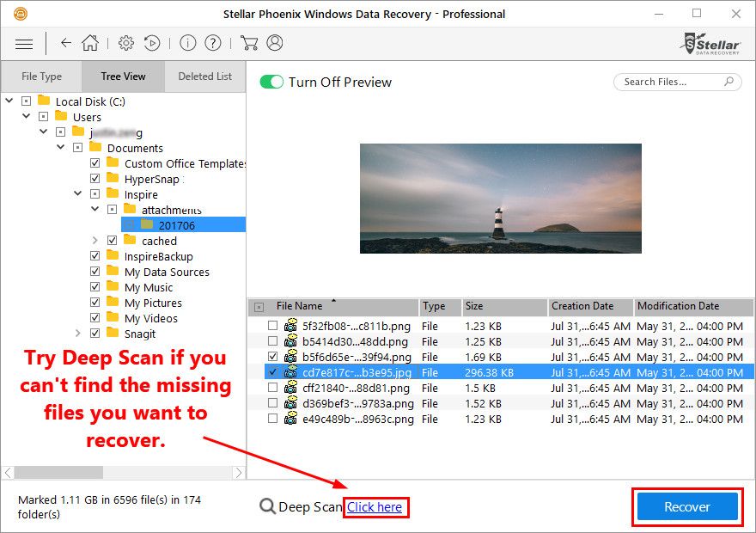
Task: Collapse the Local Disk (C:) node
Action: pyautogui.click(x=9, y=101)
